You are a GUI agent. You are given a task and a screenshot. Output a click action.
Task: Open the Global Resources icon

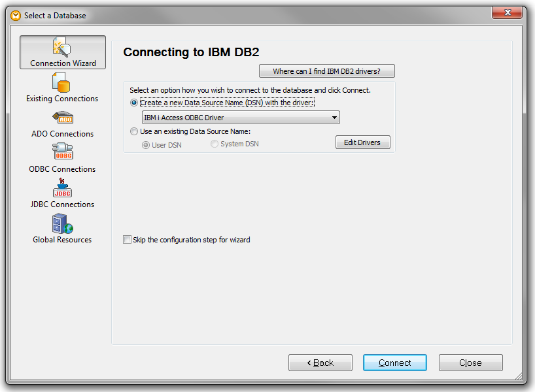click(62, 223)
